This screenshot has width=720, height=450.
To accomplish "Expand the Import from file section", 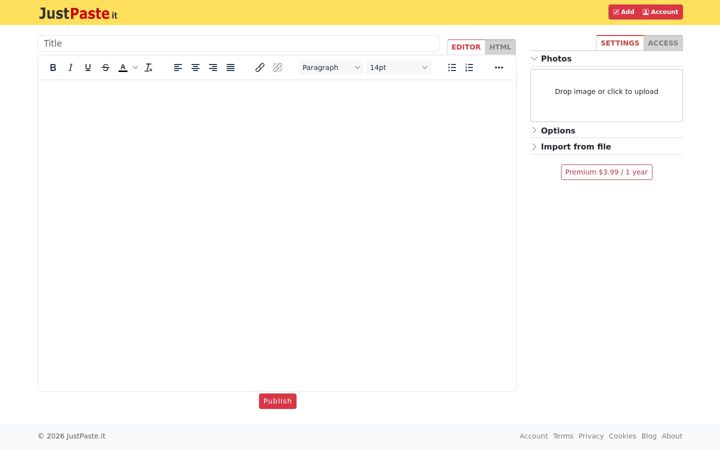I will point(606,147).
